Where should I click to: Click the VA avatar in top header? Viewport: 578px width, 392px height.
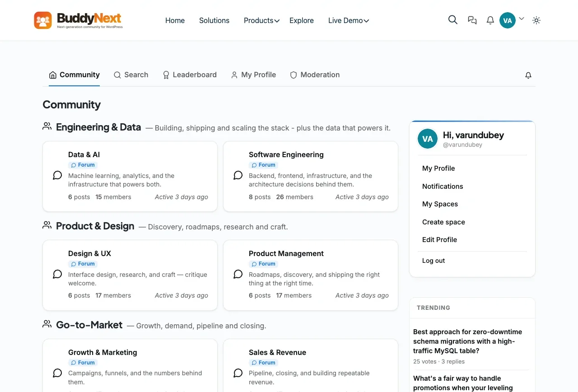pyautogui.click(x=508, y=20)
